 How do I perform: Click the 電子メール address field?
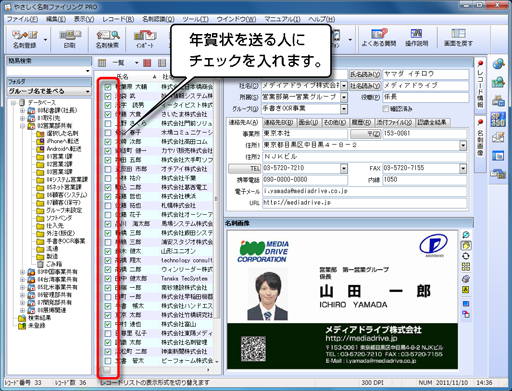(x=365, y=191)
